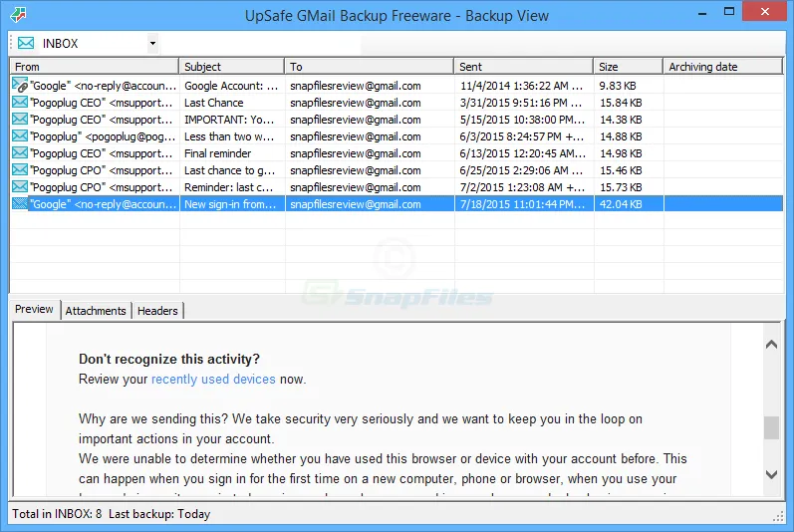Click the UpSafe app icon in title bar

(18, 15)
